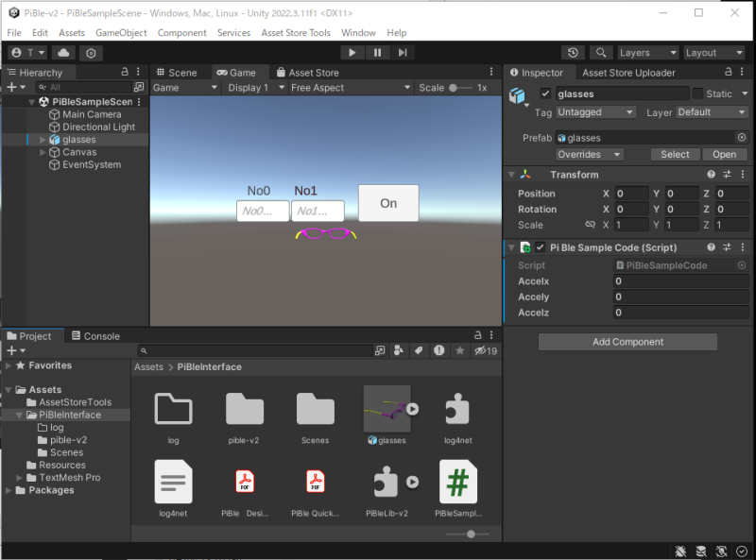Toggle the glasses object active checkbox
Image resolution: width=756 pixels, height=560 pixels.
pyautogui.click(x=545, y=93)
